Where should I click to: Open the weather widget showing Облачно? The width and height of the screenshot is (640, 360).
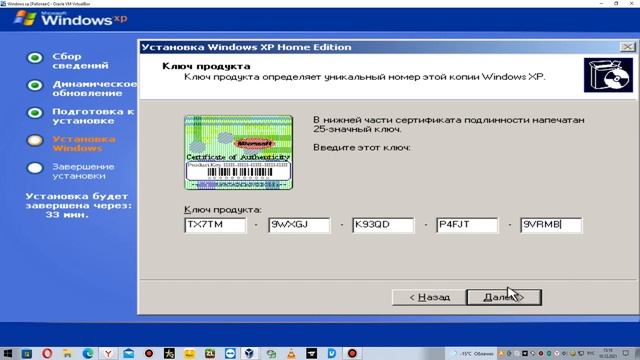coord(472,353)
